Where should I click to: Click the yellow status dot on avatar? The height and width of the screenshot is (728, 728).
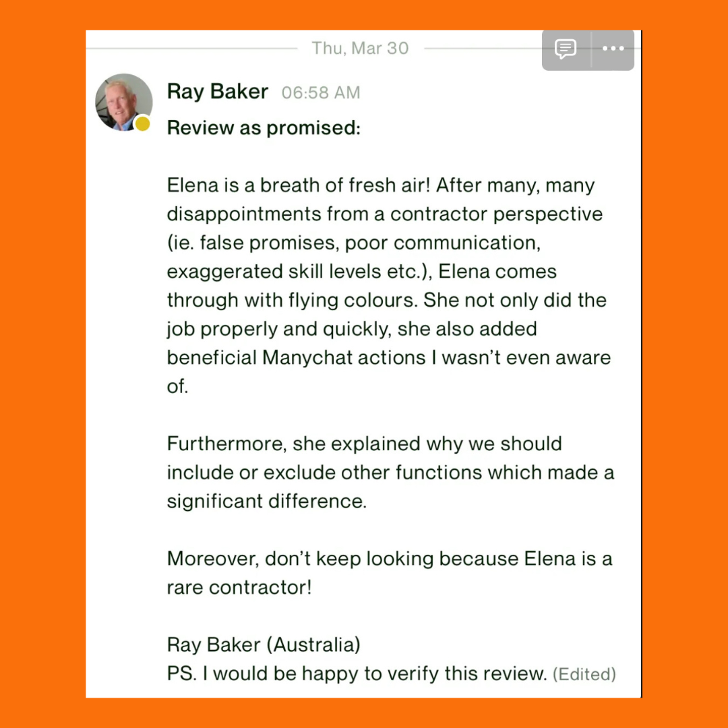[142, 123]
